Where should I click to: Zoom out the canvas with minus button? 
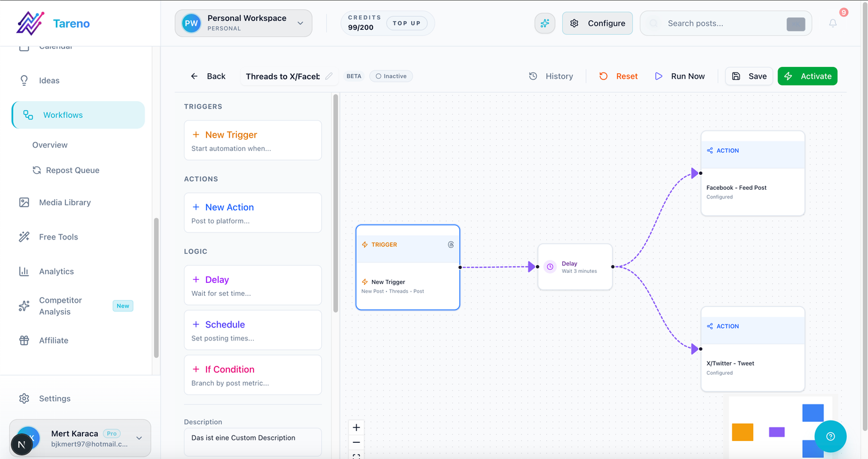pos(356,443)
